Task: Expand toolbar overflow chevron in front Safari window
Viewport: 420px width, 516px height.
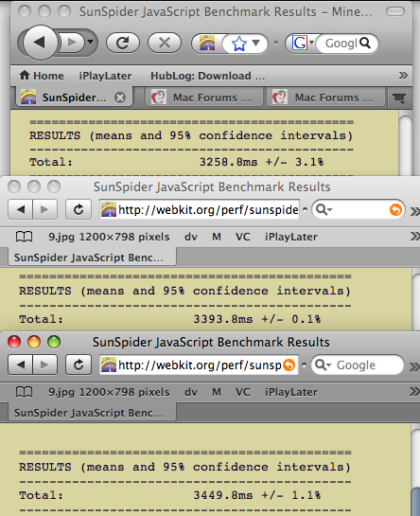Action: 414,366
